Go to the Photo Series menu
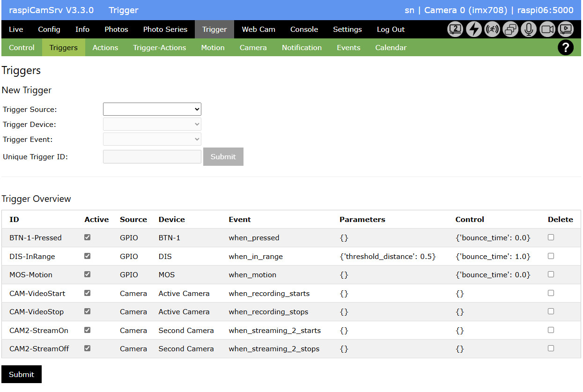 (x=165, y=30)
